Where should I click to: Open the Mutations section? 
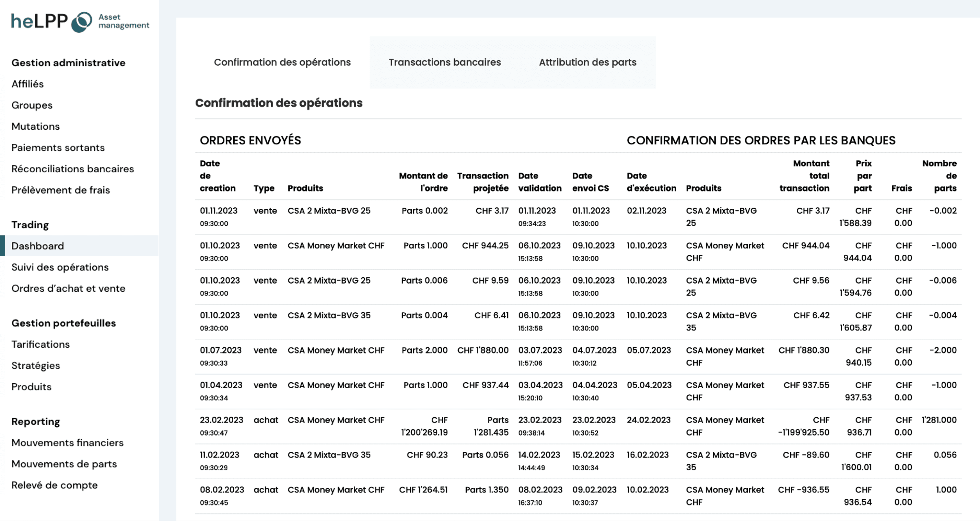[35, 126]
